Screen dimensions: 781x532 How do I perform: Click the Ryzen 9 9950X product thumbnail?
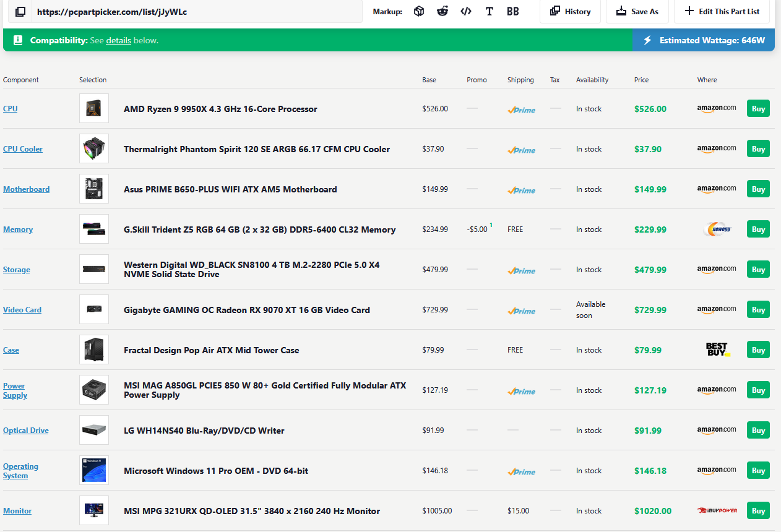tap(94, 108)
